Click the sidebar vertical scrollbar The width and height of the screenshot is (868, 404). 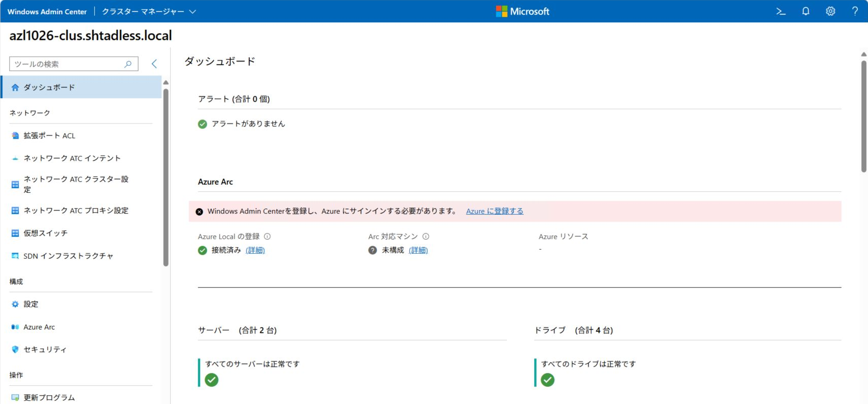(x=166, y=177)
